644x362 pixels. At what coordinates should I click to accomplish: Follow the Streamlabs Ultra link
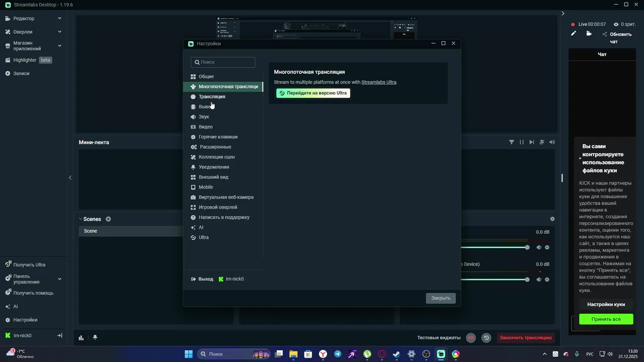[x=379, y=82]
